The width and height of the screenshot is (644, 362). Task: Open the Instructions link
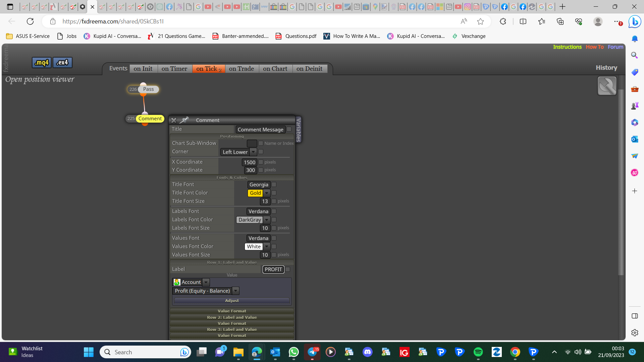pyautogui.click(x=567, y=47)
